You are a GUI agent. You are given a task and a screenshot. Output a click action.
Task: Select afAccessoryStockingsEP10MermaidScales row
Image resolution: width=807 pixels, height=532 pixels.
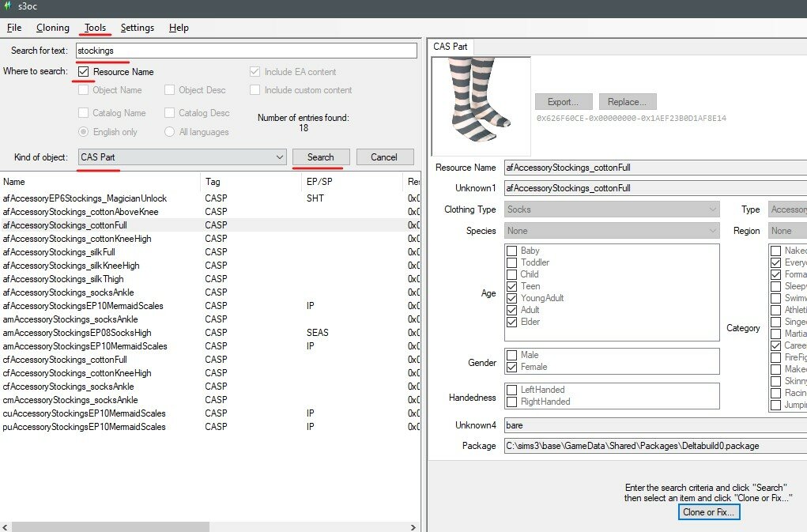click(x=210, y=306)
